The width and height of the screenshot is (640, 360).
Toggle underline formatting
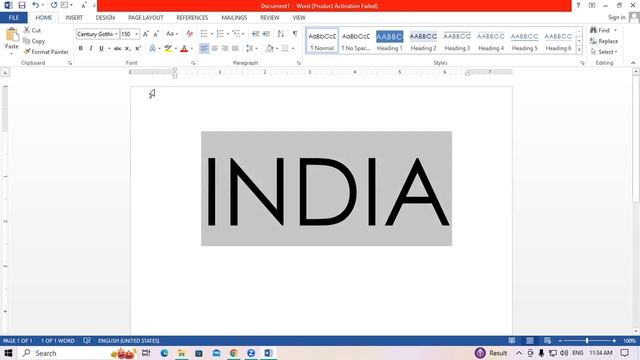click(x=101, y=49)
